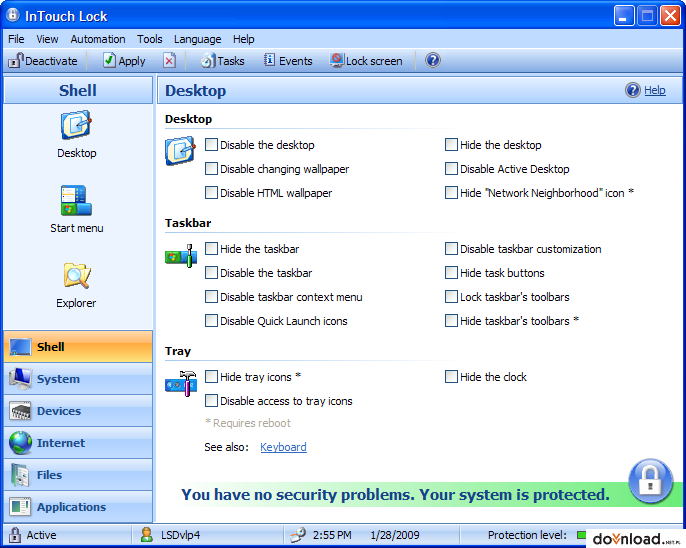
Task: Tick Hide the taskbar checkbox
Action: pyautogui.click(x=211, y=249)
